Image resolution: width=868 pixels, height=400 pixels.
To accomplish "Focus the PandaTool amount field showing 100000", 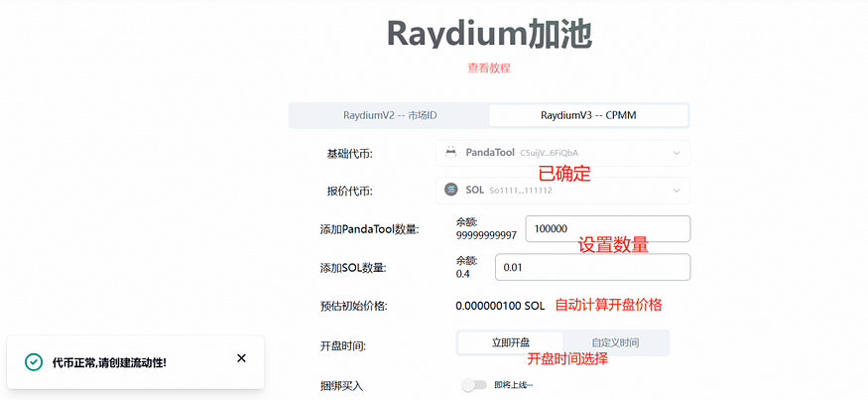I will pyautogui.click(x=608, y=229).
